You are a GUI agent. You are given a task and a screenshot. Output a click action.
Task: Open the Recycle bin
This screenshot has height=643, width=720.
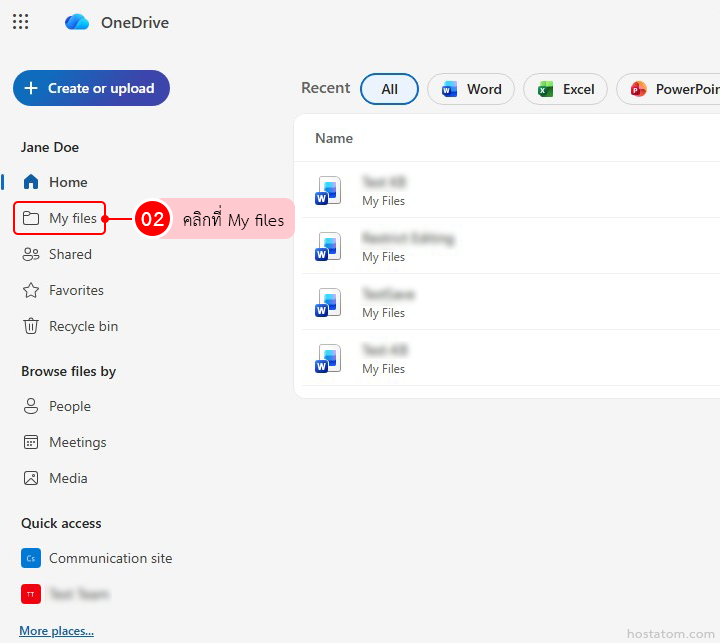point(83,327)
